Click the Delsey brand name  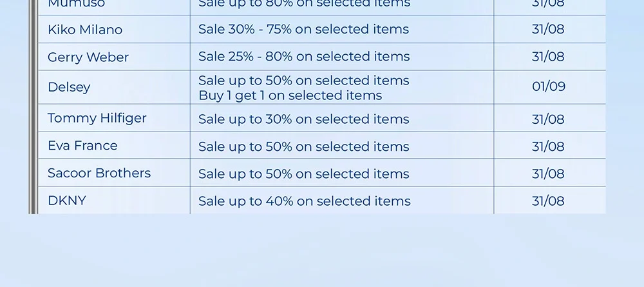(x=69, y=87)
